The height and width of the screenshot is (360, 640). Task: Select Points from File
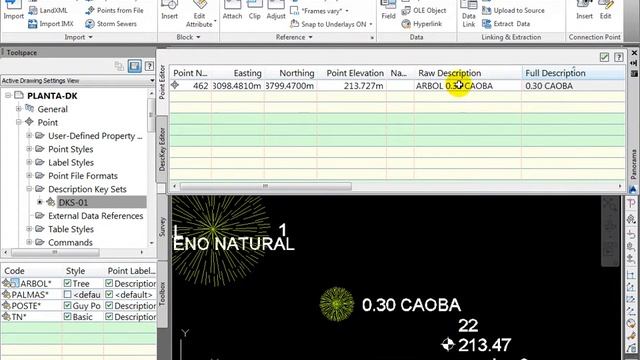(114, 10)
